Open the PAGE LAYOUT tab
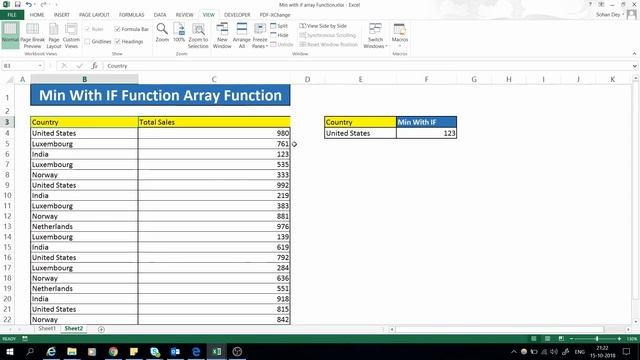The width and height of the screenshot is (640, 360). pyautogui.click(x=94, y=15)
